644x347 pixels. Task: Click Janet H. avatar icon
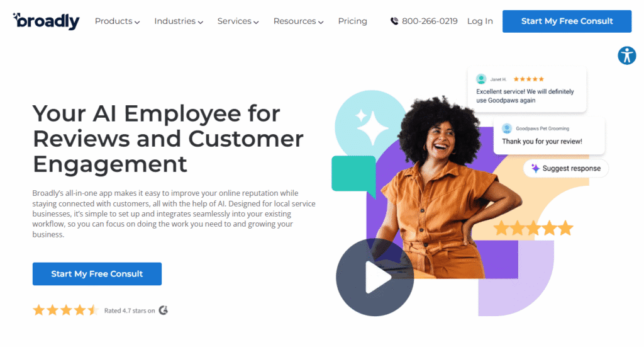point(481,79)
